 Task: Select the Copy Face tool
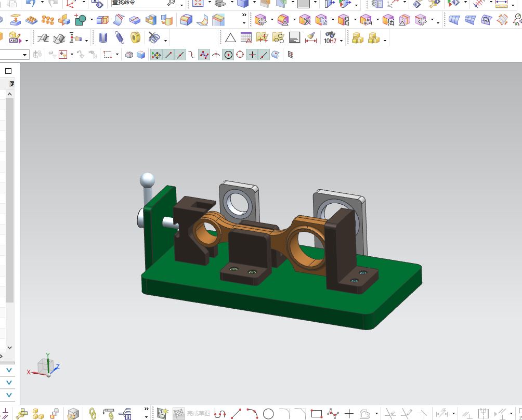(x=321, y=20)
